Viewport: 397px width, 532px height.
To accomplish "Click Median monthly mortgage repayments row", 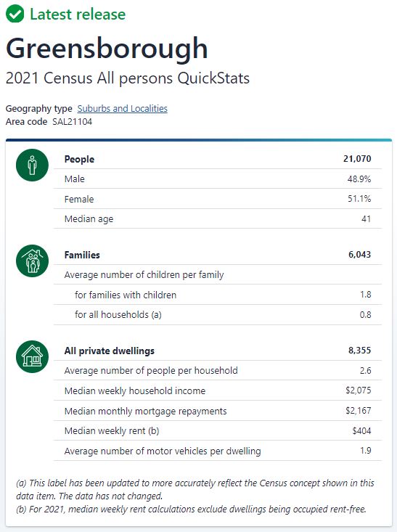I will click(x=218, y=411).
